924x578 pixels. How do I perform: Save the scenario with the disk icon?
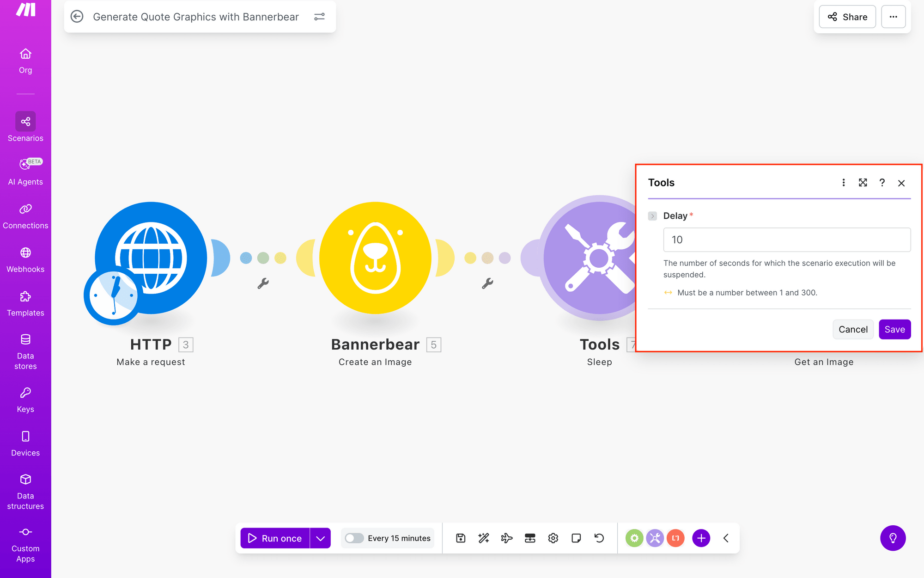(460, 538)
